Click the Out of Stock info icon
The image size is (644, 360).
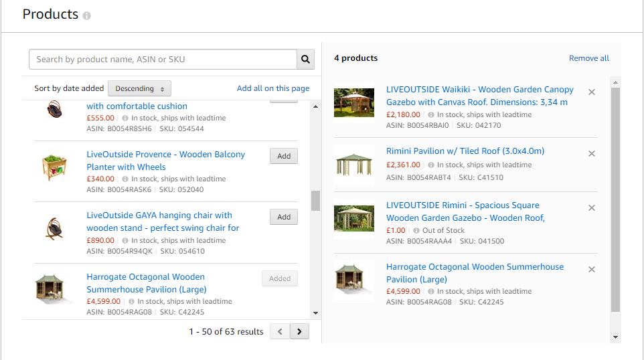coord(416,231)
